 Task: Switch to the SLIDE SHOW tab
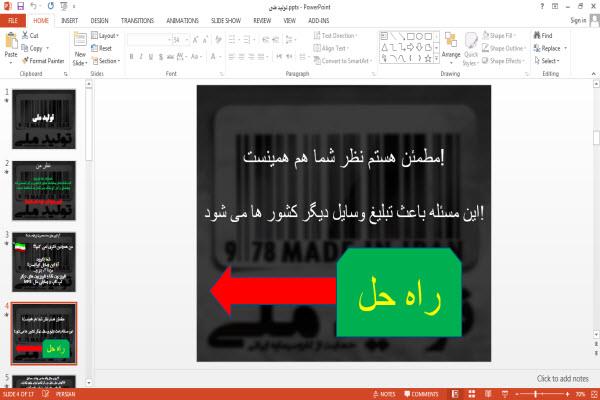(226, 21)
